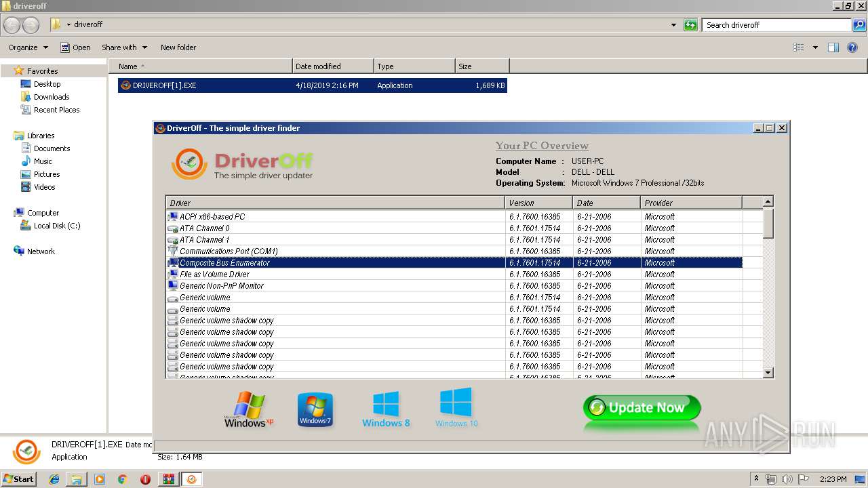Click the DriverOff logo in the app header
The image size is (868, 488).
[x=242, y=164]
